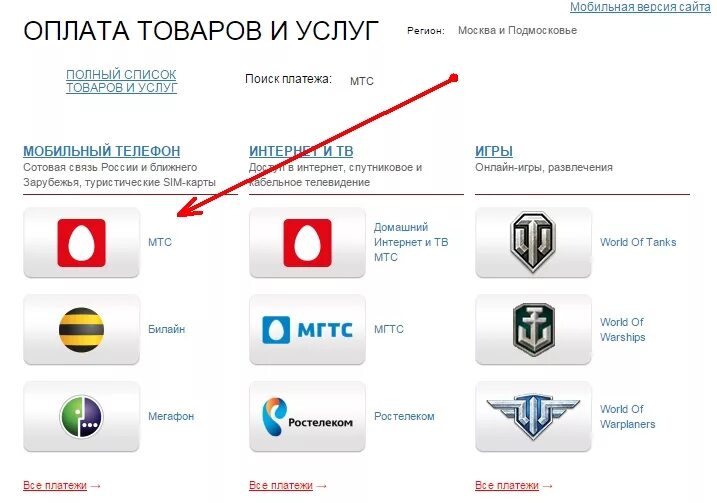717x503 pixels.
Task: Open the MTS mobile phone payment tile
Action: (x=81, y=242)
